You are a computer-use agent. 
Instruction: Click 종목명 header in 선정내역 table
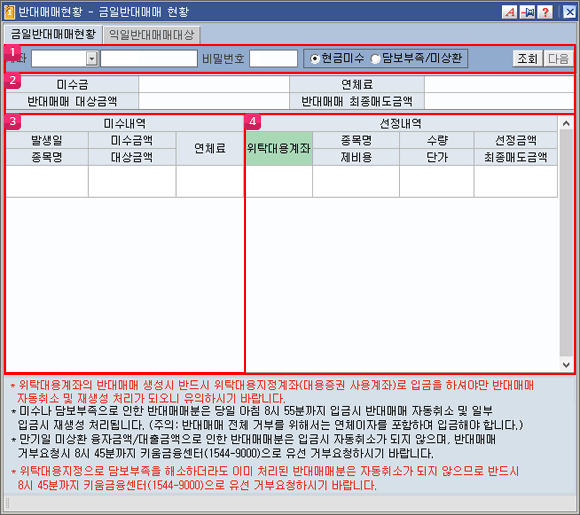pyautogui.click(x=356, y=140)
